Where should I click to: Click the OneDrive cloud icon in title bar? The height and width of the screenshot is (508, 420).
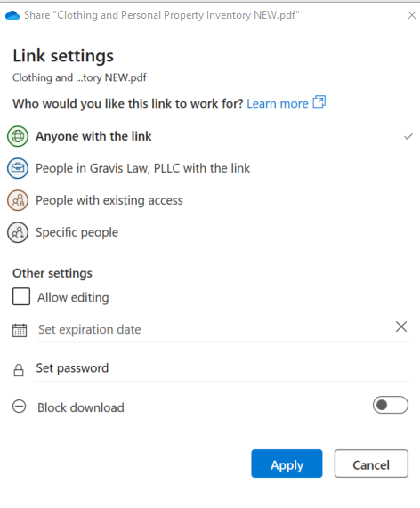pos(12,15)
